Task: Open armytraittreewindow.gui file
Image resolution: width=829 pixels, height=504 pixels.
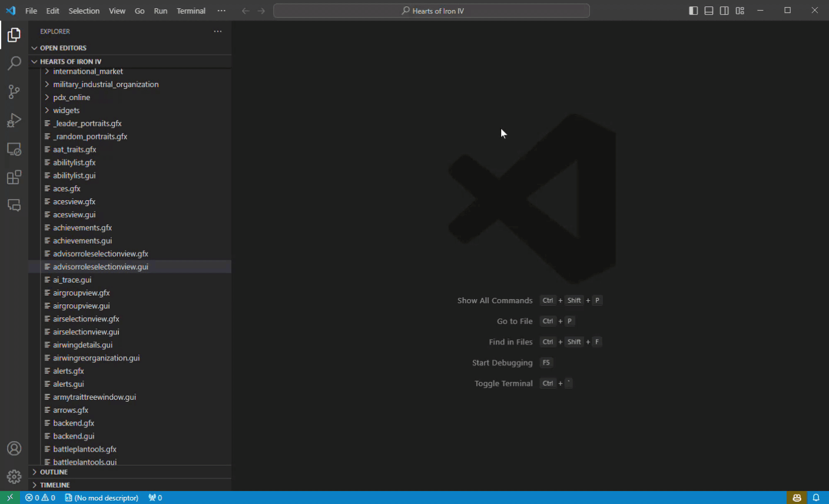Action: pos(130,397)
